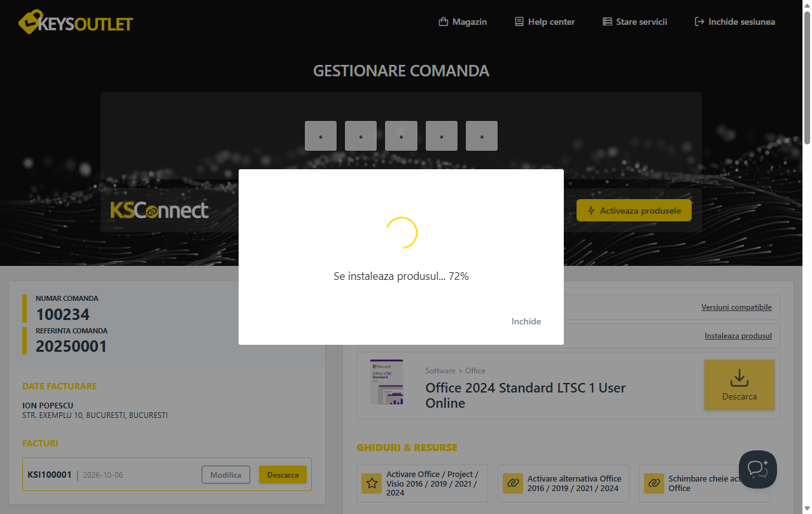Screen dimensions: 812x514
Task: Click the DATE FACTURARE heading
Action: [x=60, y=386]
